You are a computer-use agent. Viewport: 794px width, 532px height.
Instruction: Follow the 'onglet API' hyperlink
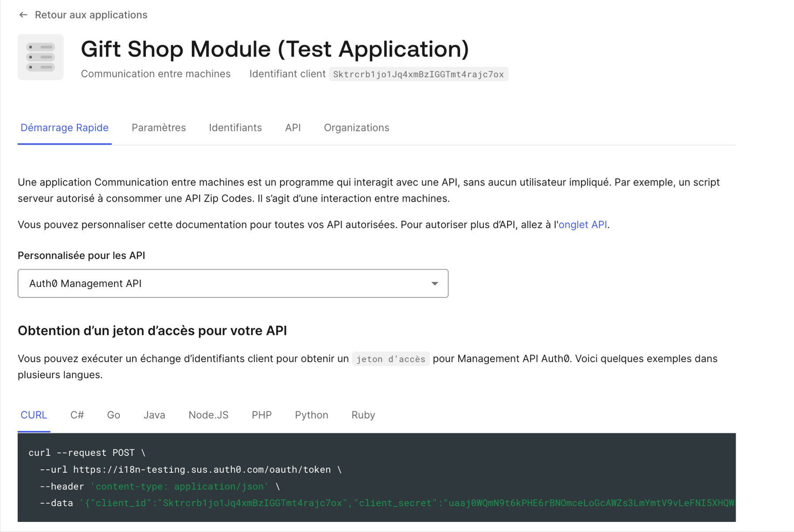(583, 224)
